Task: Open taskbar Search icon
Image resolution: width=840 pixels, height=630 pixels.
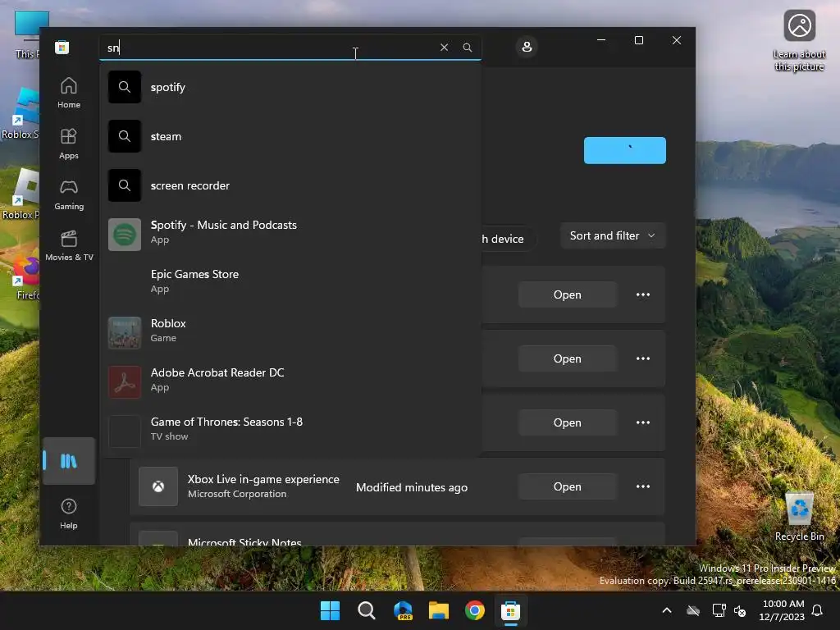Action: (x=367, y=610)
